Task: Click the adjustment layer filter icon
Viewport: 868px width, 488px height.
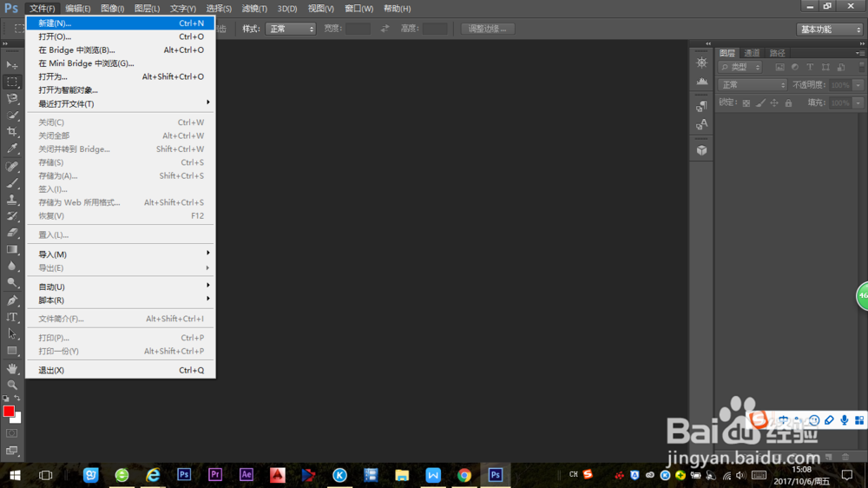Action: [795, 67]
